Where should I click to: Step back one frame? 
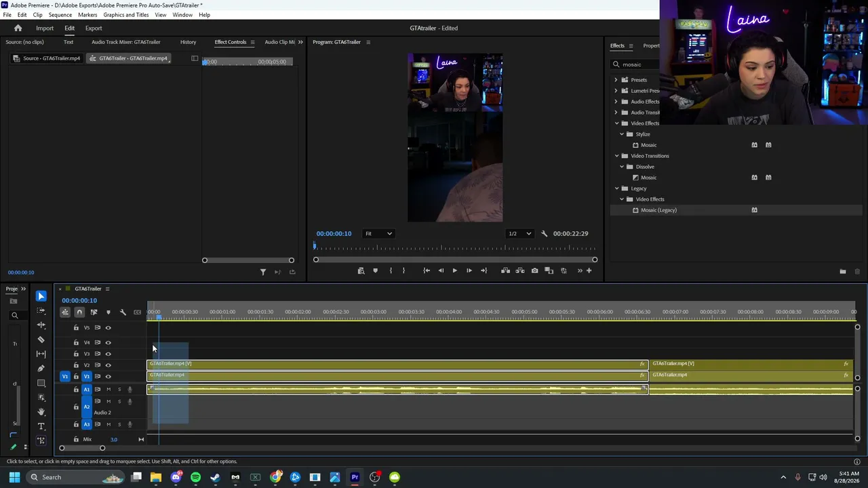(441, 271)
